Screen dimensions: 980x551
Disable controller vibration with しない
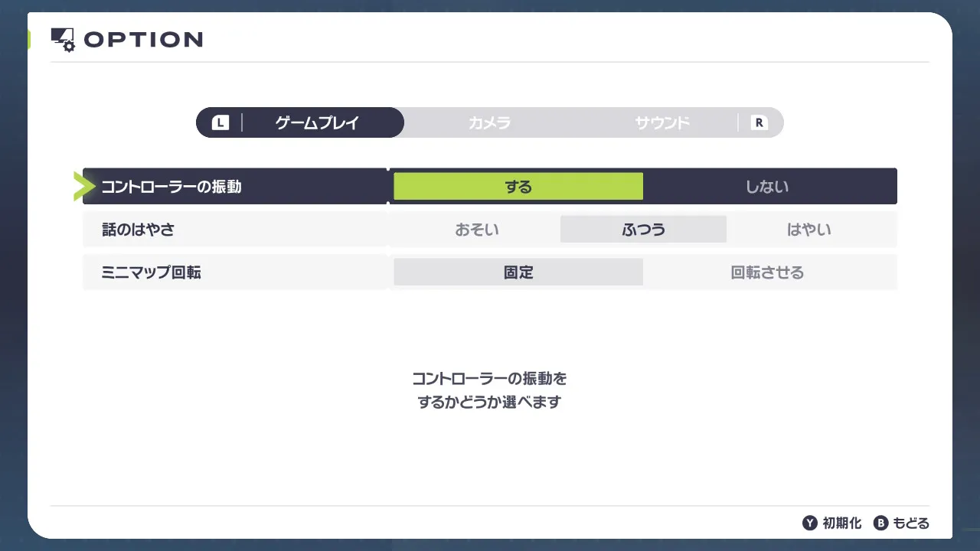coord(767,187)
